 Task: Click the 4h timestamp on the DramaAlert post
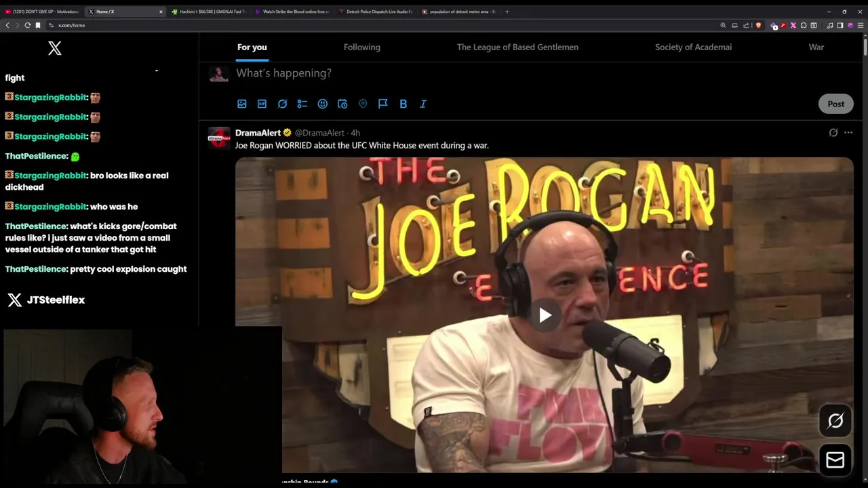click(355, 133)
